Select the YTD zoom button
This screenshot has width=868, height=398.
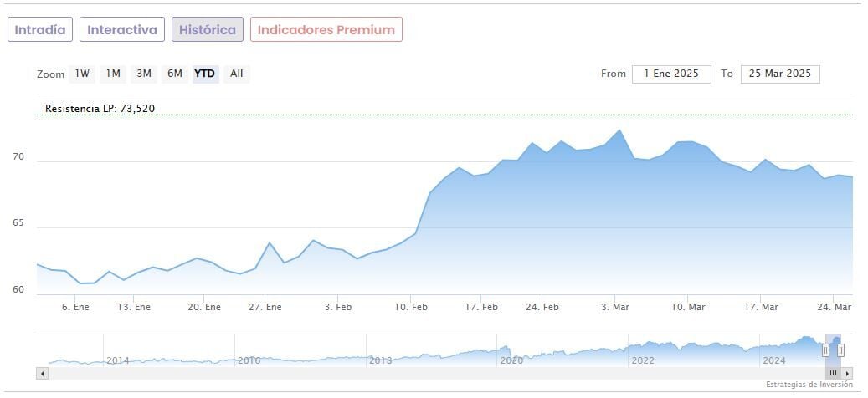(205, 74)
